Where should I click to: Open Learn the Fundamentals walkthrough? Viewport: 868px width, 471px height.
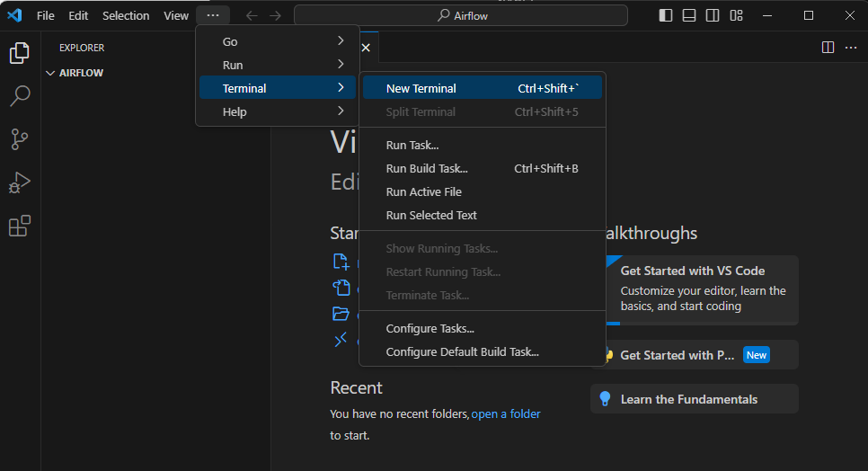(695, 399)
